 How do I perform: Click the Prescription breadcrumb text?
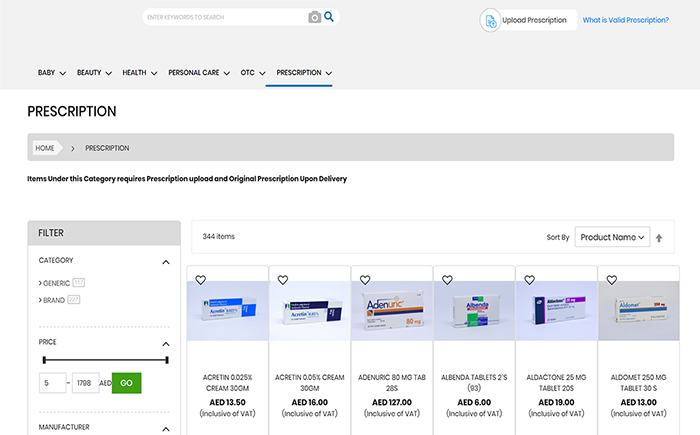107,148
